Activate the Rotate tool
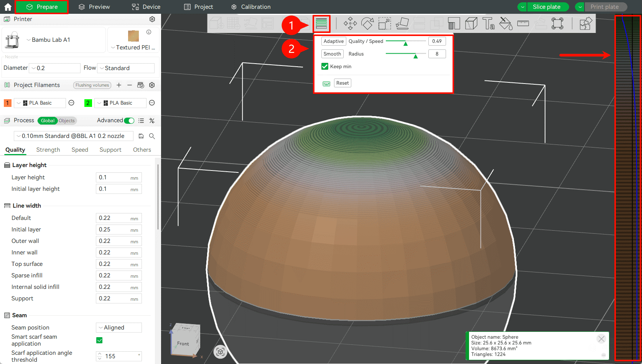 367,24
